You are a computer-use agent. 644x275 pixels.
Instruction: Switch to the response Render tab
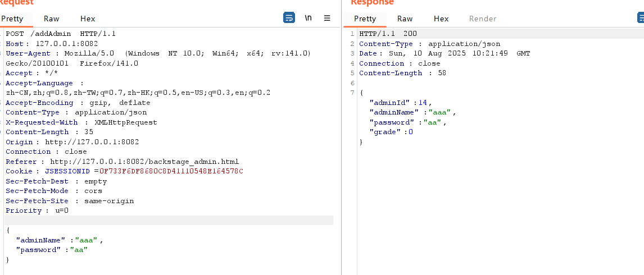pos(483,19)
